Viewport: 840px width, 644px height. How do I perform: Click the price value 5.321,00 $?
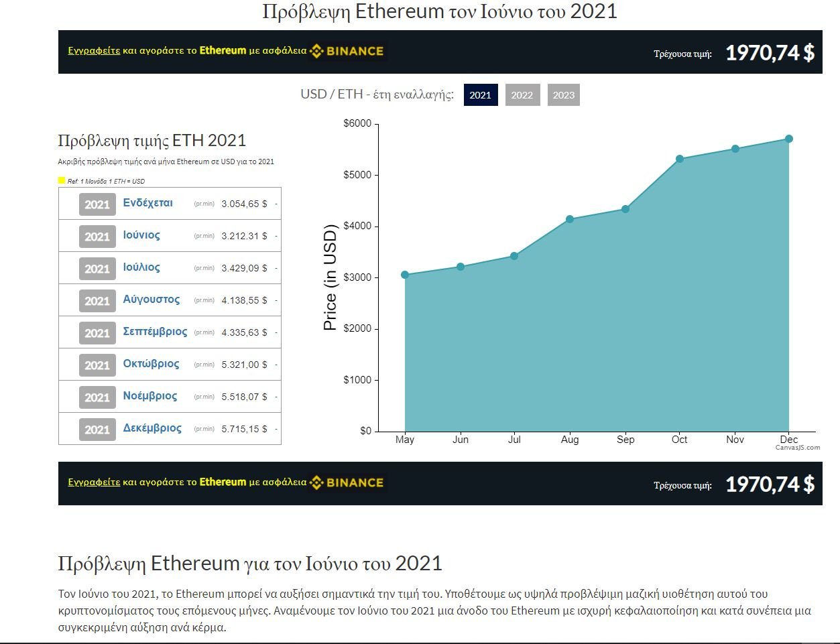coord(245,365)
